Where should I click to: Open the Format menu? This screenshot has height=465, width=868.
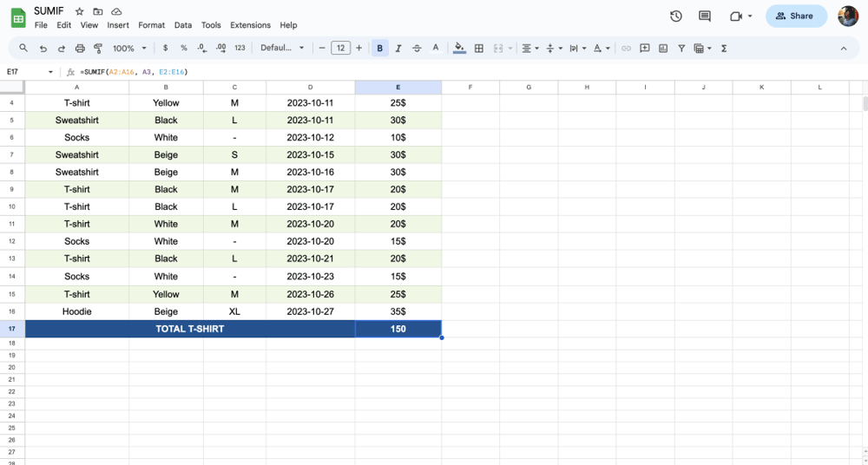coord(151,25)
